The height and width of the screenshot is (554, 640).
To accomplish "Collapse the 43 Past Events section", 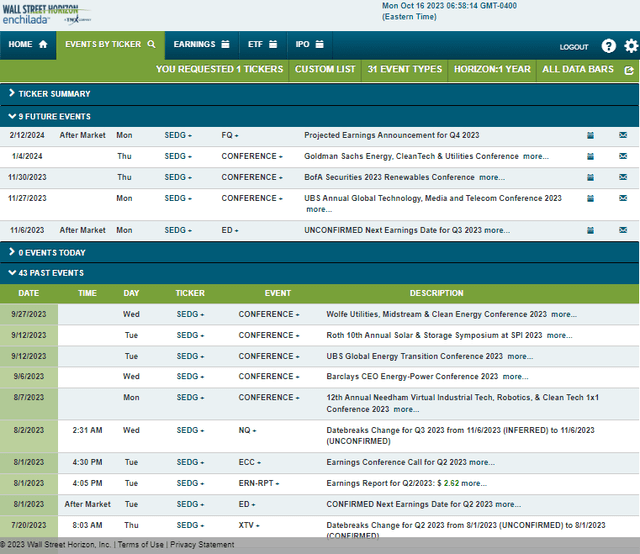I will pos(320,273).
